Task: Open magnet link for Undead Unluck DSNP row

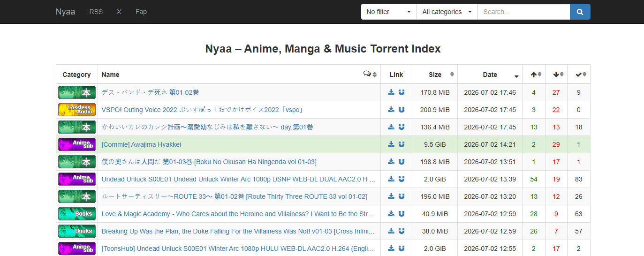Action: pos(402,179)
